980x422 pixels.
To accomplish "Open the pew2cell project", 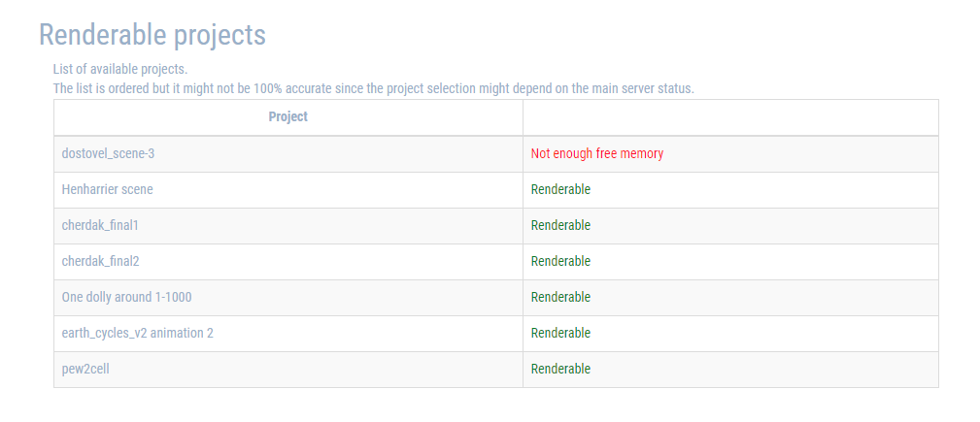I will click(85, 369).
